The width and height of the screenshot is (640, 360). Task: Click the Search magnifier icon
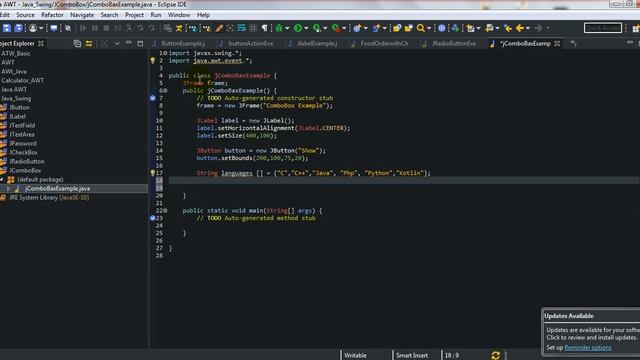click(420, 28)
